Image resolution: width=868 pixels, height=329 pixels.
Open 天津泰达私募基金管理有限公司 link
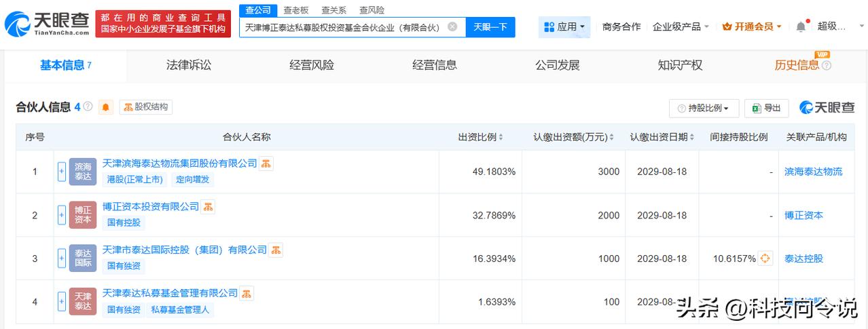(x=170, y=293)
